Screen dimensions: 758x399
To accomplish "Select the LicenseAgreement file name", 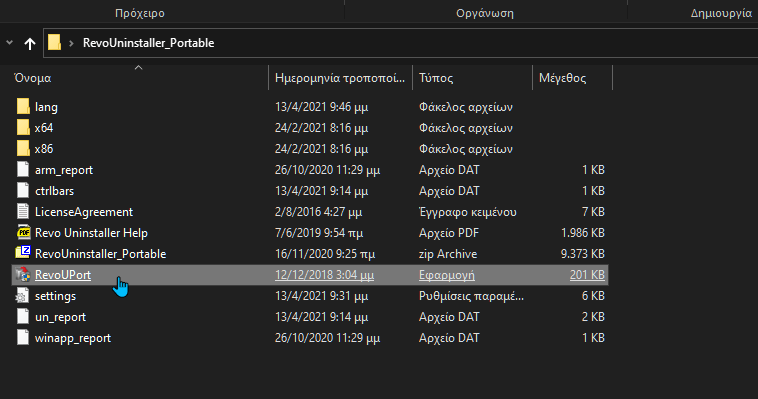I will point(84,212).
